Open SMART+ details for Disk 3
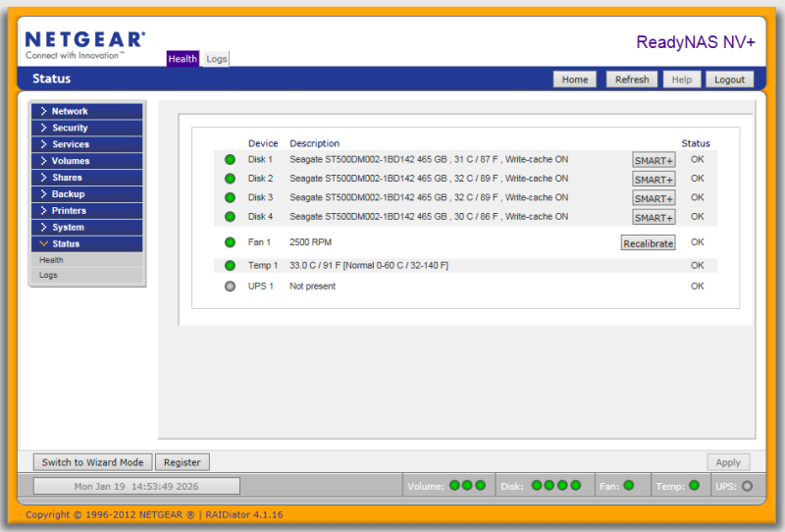785x532 pixels. (x=654, y=198)
